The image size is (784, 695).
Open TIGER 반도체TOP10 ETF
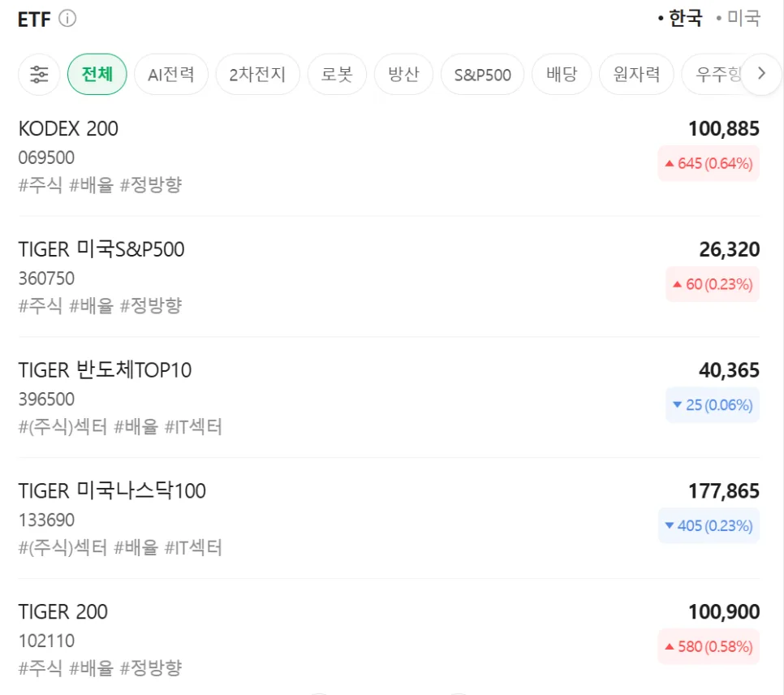click(x=389, y=397)
